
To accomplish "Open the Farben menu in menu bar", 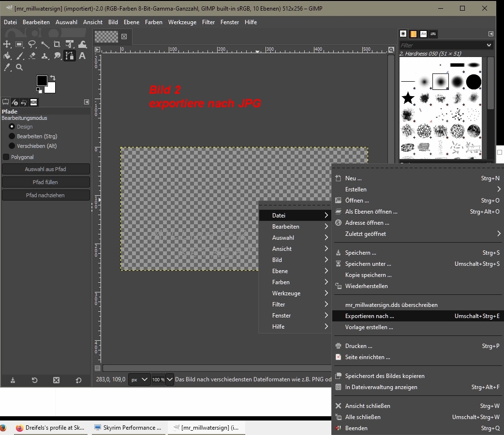I will tap(153, 22).
